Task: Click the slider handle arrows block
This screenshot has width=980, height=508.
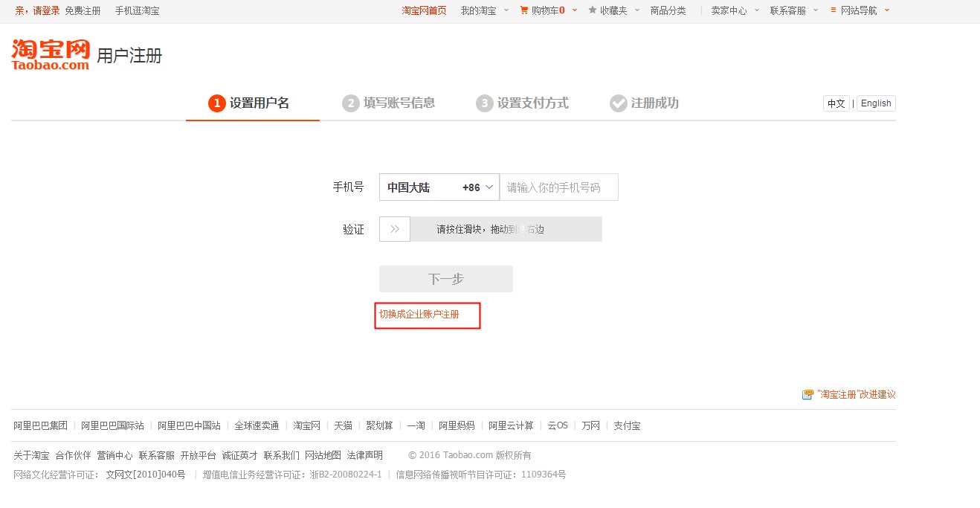Action: 395,229
